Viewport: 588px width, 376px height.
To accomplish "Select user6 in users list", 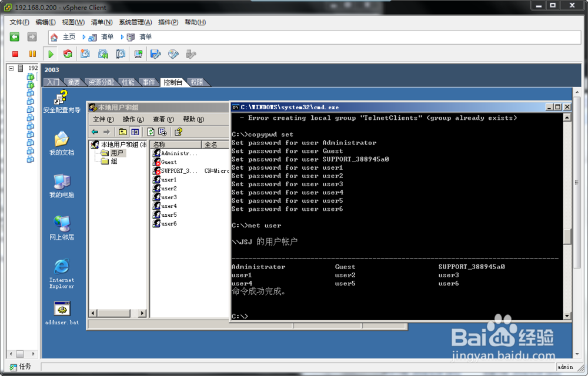I will pos(165,224).
